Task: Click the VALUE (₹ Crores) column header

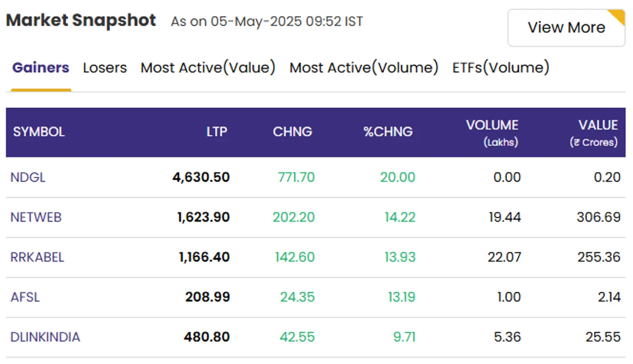Action: (x=594, y=133)
